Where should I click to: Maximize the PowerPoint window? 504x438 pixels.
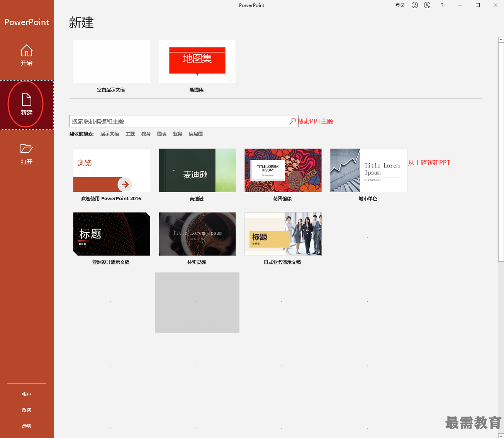[x=478, y=5]
